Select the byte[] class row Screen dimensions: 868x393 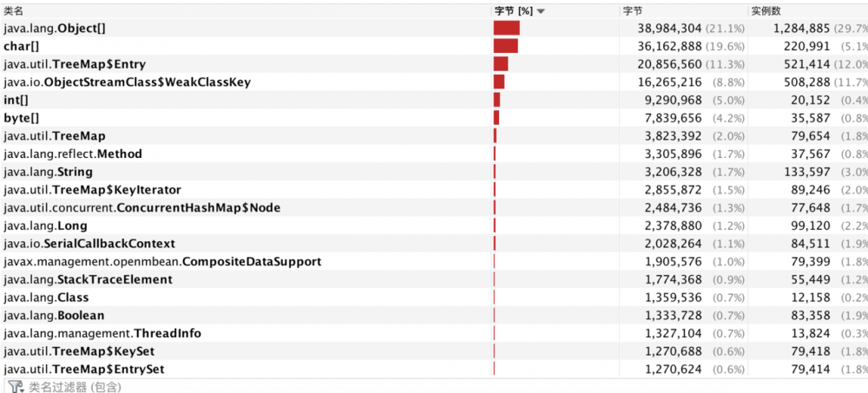[434, 118]
